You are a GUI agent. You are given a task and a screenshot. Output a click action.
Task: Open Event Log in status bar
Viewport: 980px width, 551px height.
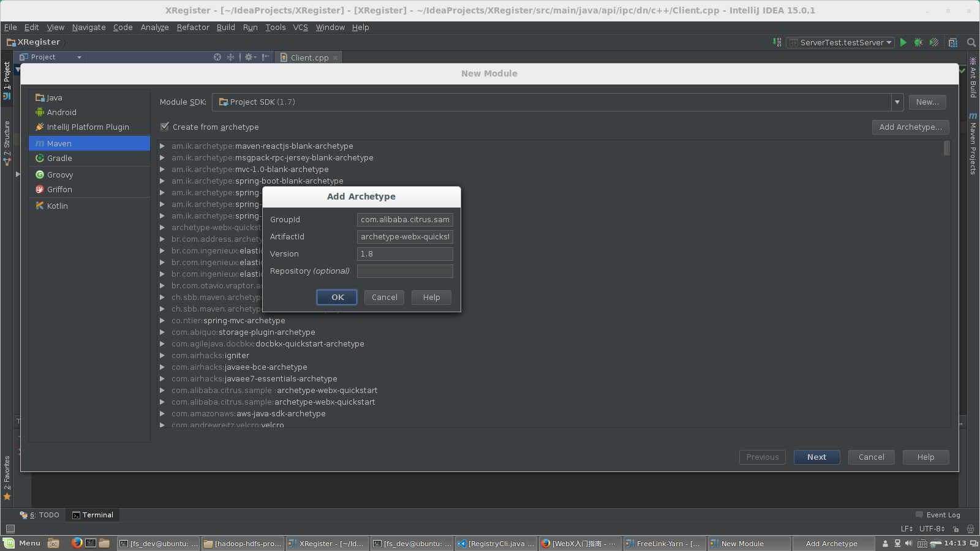click(938, 515)
